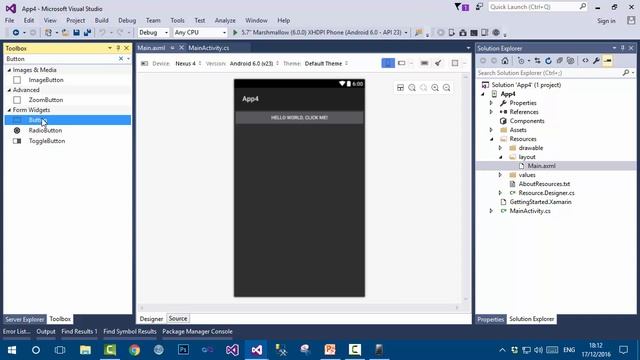
Task: Open the Default Theme dropdown
Action: point(326,63)
